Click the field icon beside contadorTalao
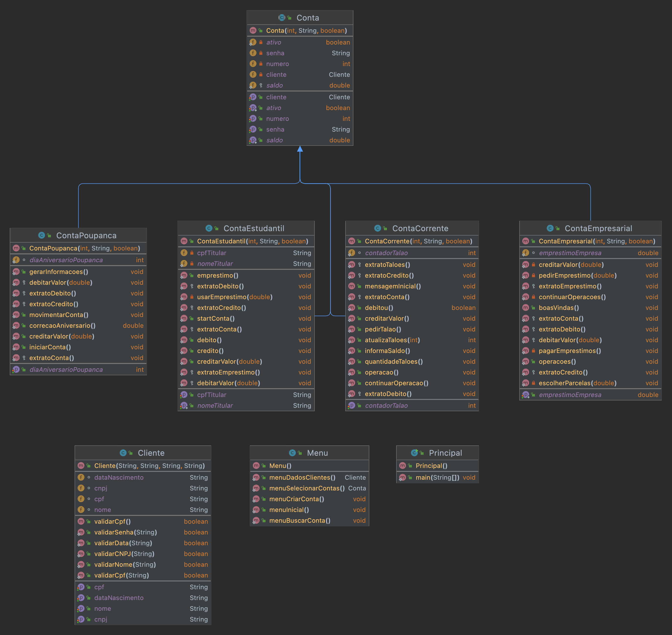 click(352, 253)
